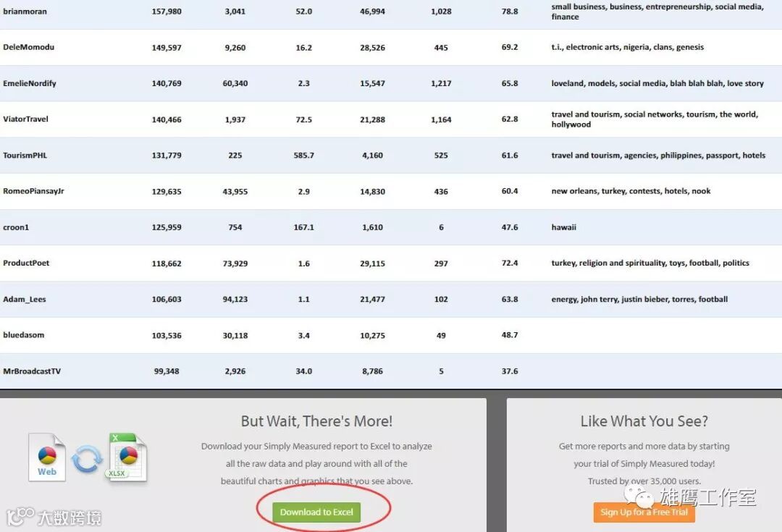Select username Adam_Lees
The height and width of the screenshot is (532, 782).
25,299
